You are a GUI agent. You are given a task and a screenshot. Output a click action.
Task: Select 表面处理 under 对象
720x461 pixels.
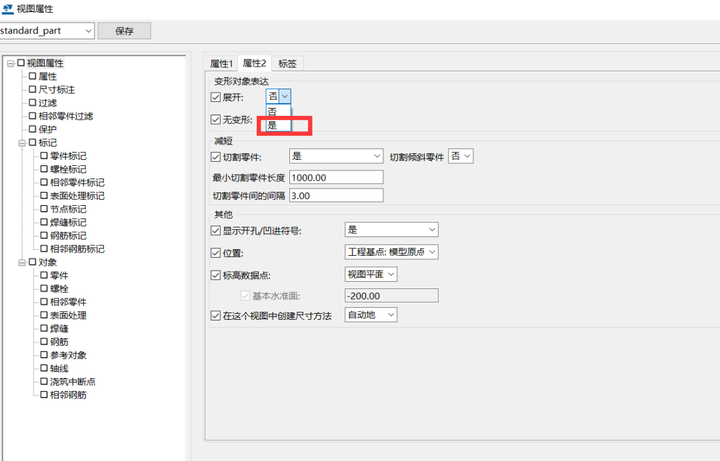point(68,316)
